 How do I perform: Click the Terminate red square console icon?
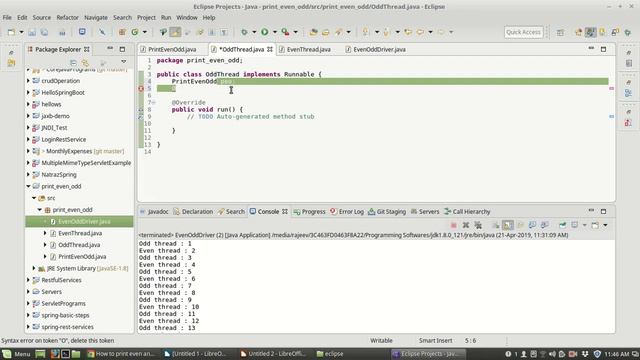(453, 225)
